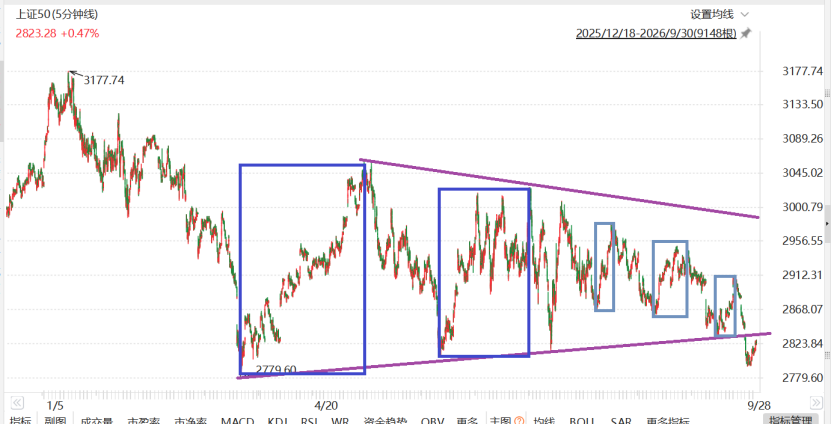Open 更多指标 for the main chart

point(668,421)
